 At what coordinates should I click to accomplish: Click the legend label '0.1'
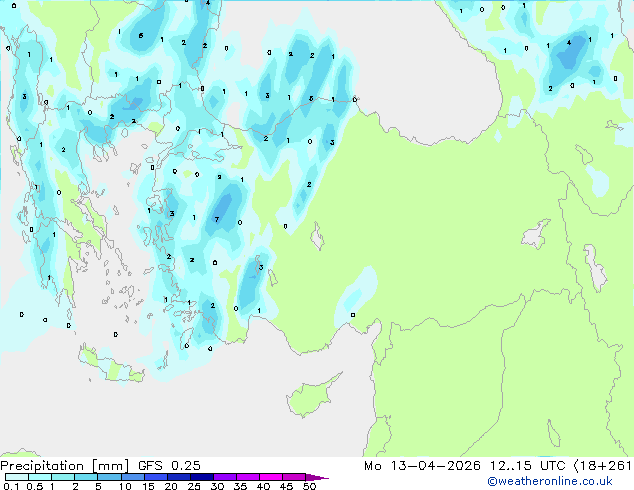click(11, 486)
